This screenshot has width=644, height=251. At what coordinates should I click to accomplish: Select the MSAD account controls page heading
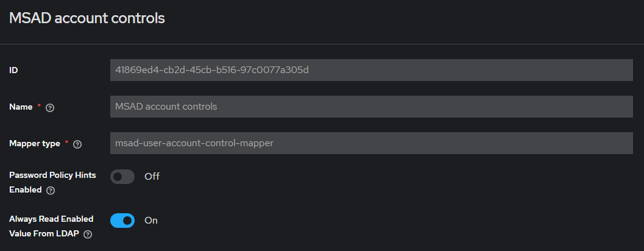(87, 18)
